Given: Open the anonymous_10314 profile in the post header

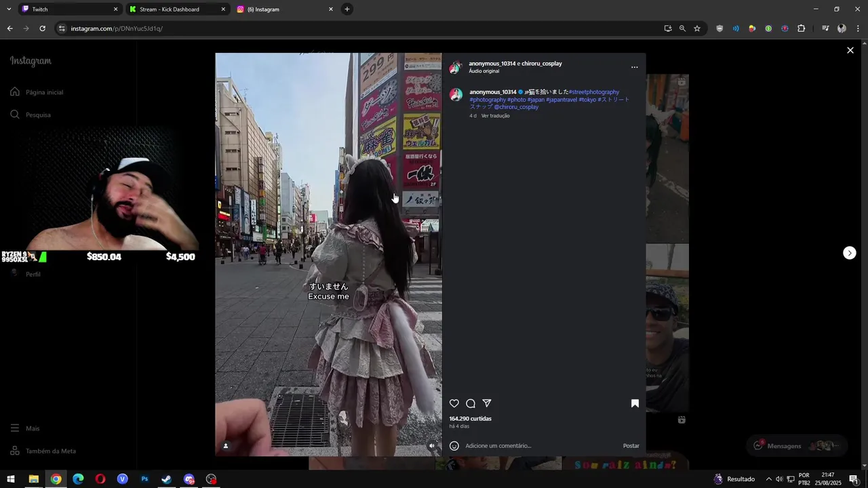Looking at the screenshot, I should coord(492,63).
